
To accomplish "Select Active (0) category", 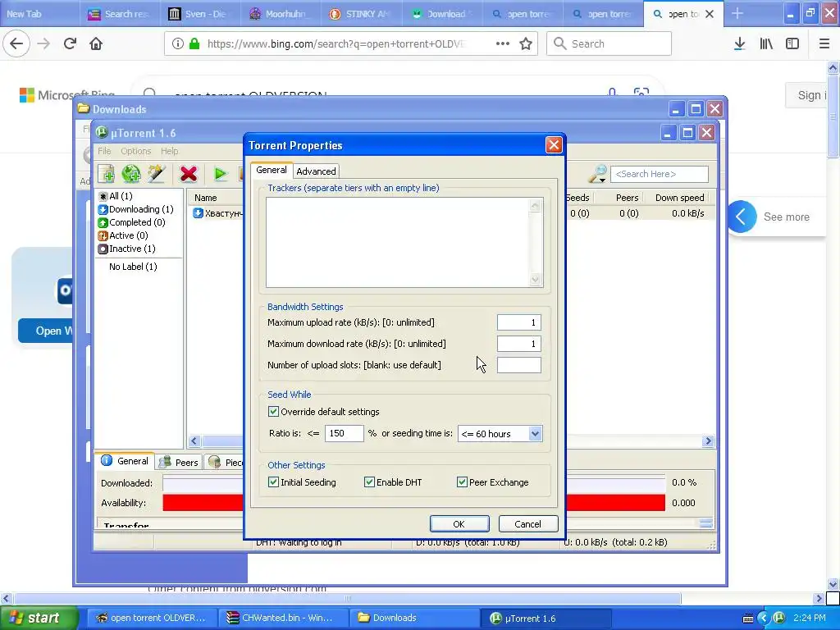I will pos(123,235).
